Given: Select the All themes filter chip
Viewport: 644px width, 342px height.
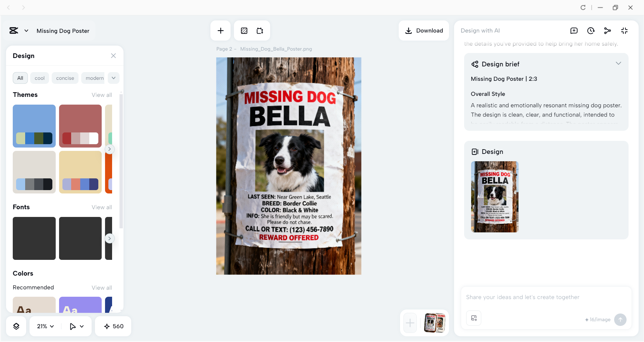Looking at the screenshot, I should [x=20, y=78].
